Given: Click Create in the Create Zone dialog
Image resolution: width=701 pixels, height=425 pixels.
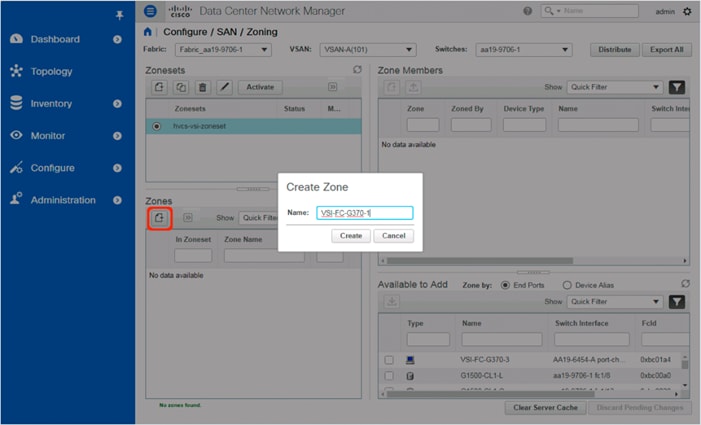Looking at the screenshot, I should pos(351,236).
